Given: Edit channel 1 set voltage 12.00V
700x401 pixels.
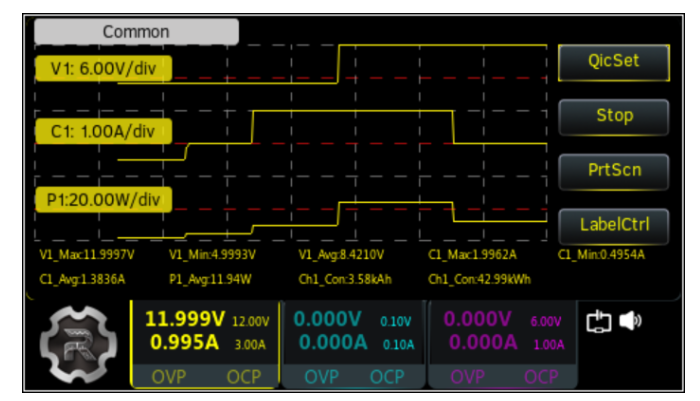Looking at the screenshot, I should click(251, 322).
